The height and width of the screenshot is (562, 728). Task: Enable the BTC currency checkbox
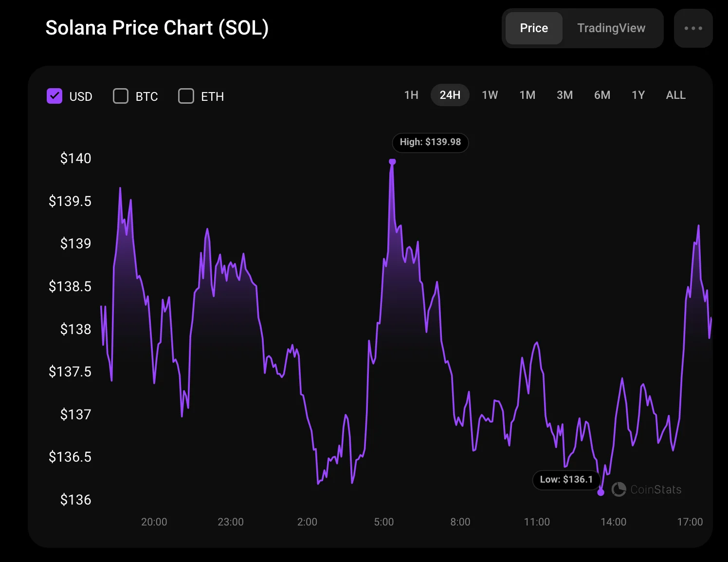(121, 96)
